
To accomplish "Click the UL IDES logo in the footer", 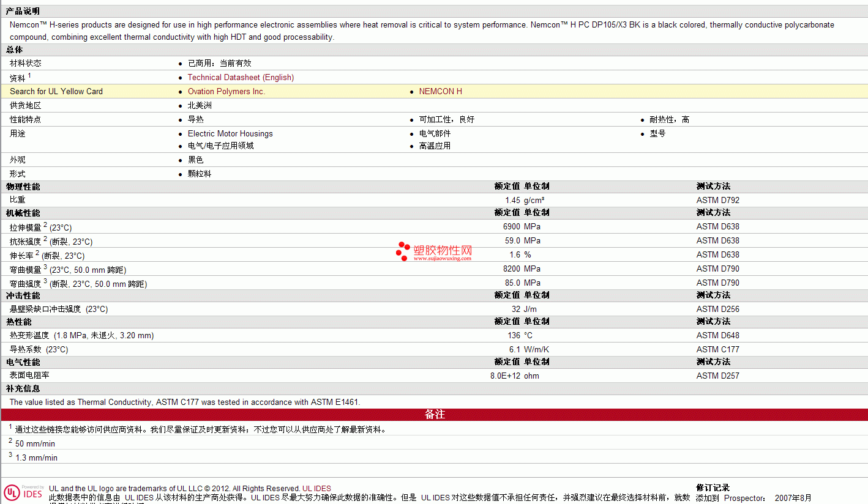I will point(24,493).
